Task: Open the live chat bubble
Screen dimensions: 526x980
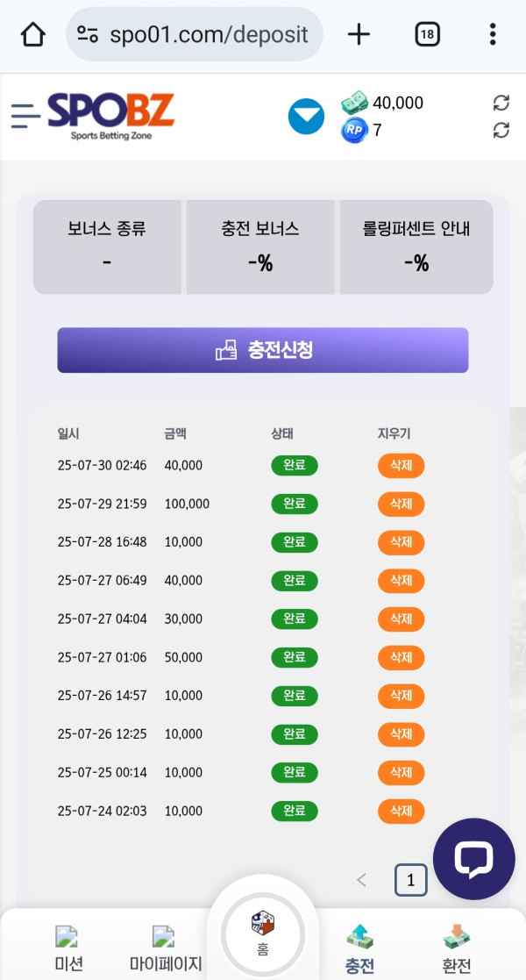Action: tap(473, 859)
